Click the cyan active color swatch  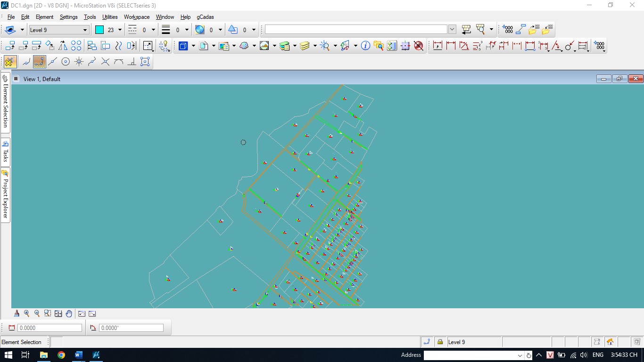[x=99, y=30]
